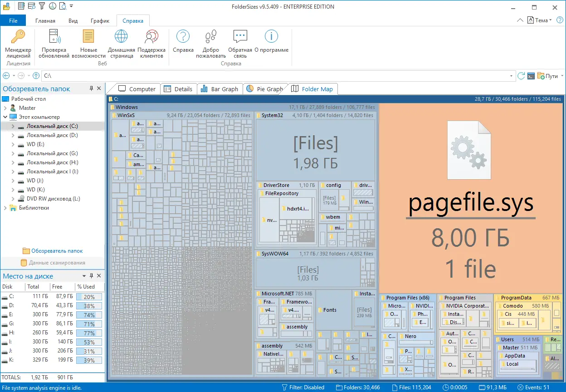Open Обратная связь speech bubble icon
The height and width of the screenshot is (392, 566).
click(240, 36)
